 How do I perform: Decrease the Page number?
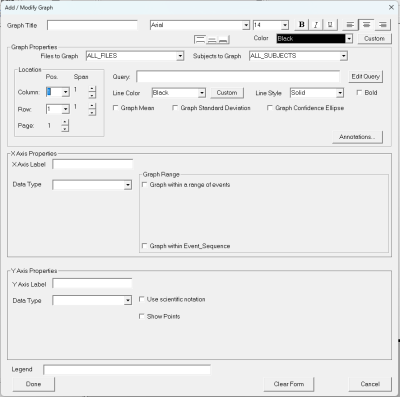(65, 129)
